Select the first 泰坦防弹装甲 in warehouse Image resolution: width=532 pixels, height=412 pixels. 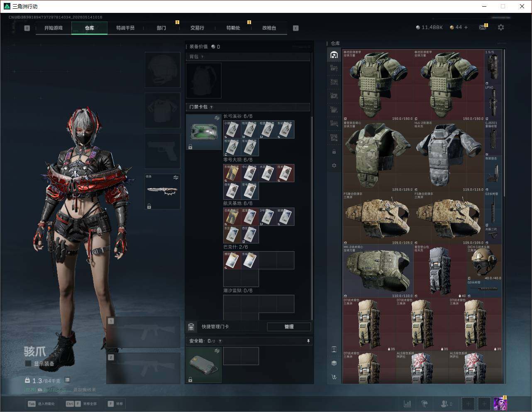tap(378, 86)
